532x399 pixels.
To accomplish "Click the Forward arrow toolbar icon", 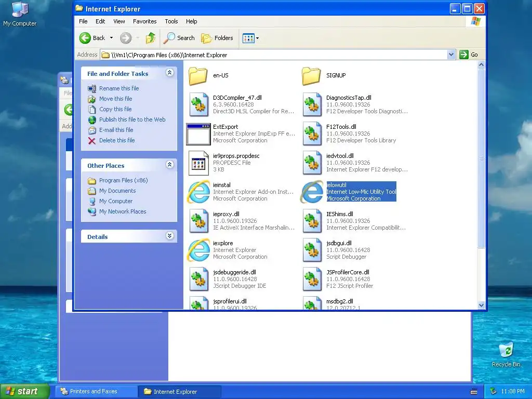I will (126, 38).
